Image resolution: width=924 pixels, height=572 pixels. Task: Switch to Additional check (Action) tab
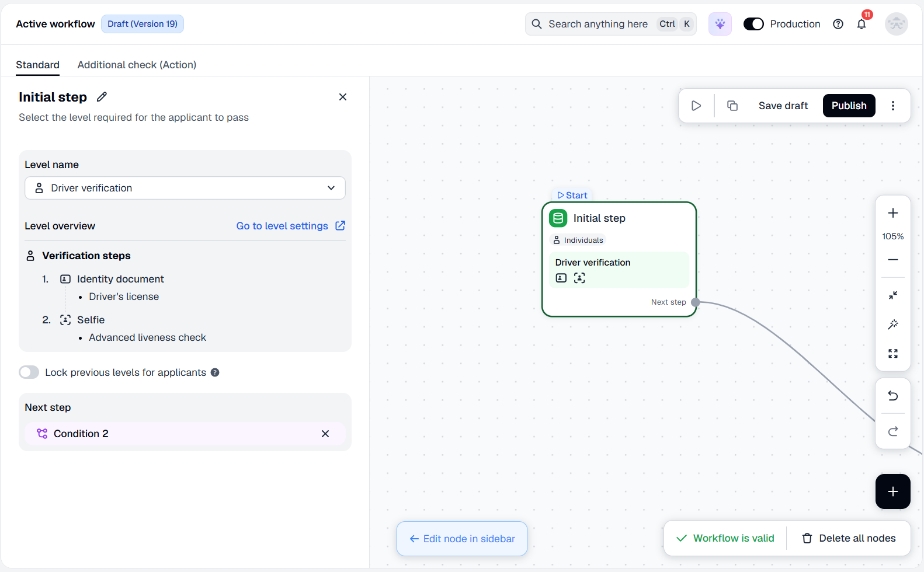tap(137, 65)
